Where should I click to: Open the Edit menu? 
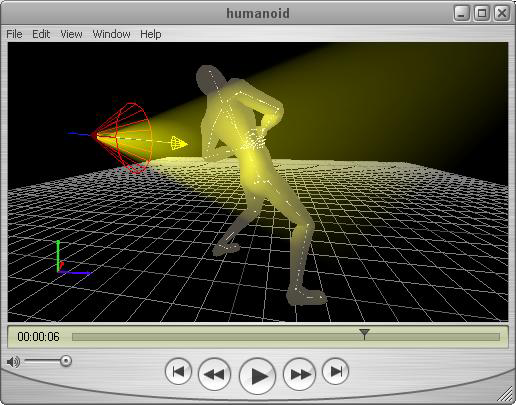[x=41, y=34]
